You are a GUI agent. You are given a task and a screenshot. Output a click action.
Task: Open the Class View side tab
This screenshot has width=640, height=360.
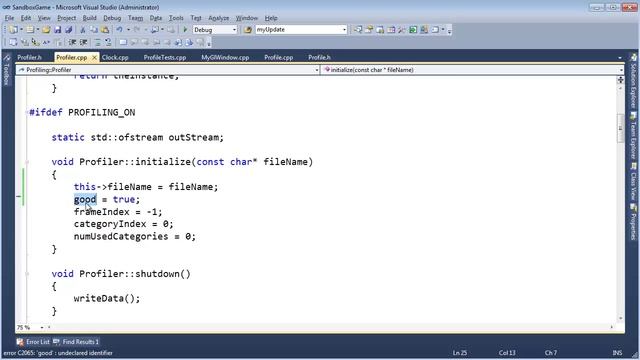click(x=633, y=182)
